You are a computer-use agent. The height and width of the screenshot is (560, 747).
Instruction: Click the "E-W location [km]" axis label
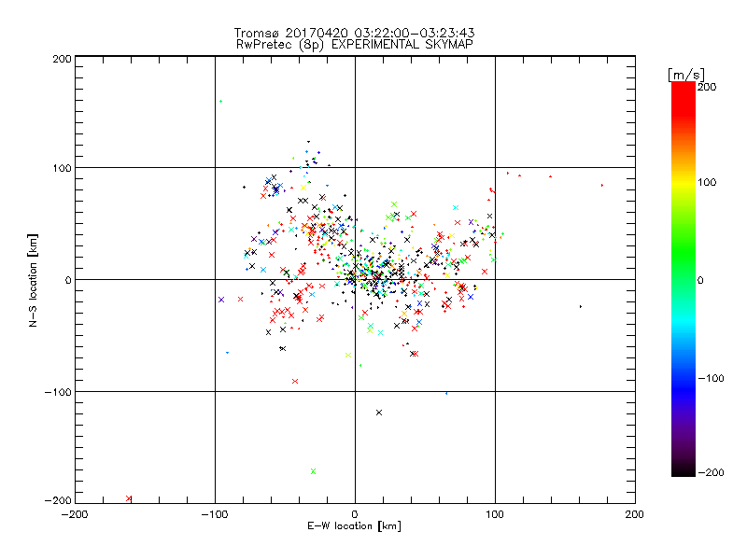coord(354,526)
